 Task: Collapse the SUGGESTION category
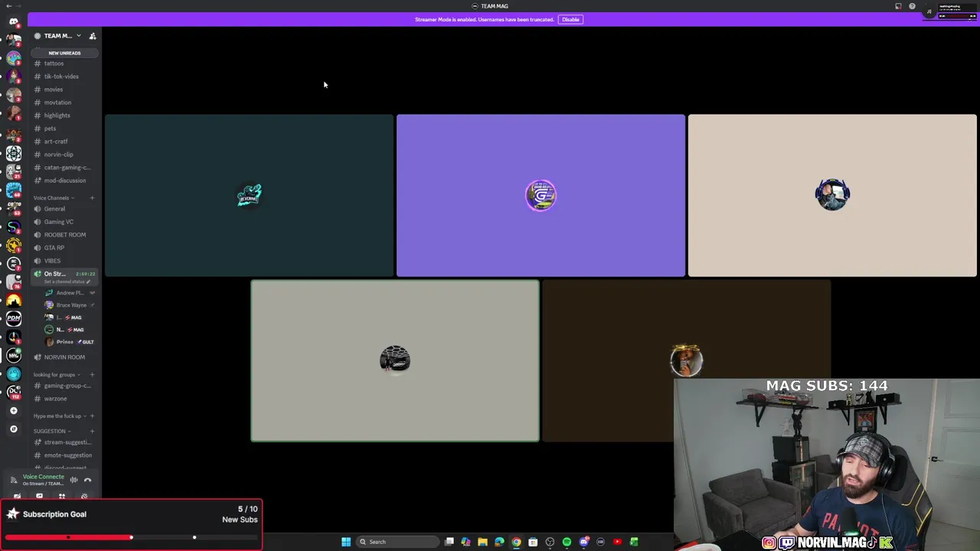pyautogui.click(x=51, y=431)
